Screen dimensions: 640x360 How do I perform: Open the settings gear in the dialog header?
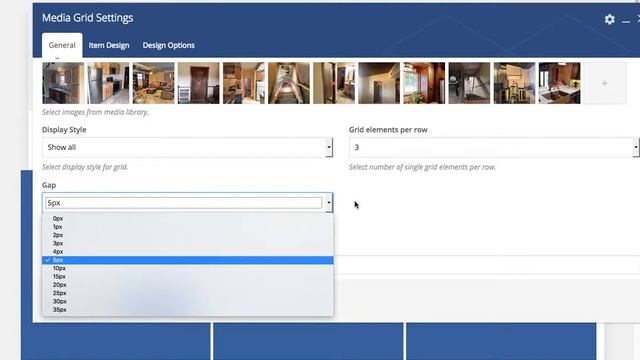coord(609,19)
